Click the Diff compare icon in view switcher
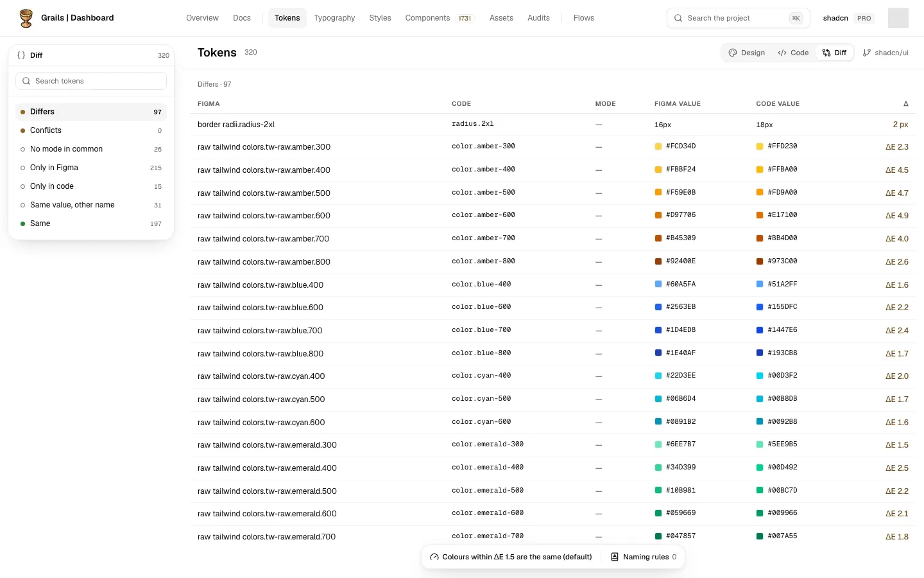924x578 pixels. click(x=826, y=53)
